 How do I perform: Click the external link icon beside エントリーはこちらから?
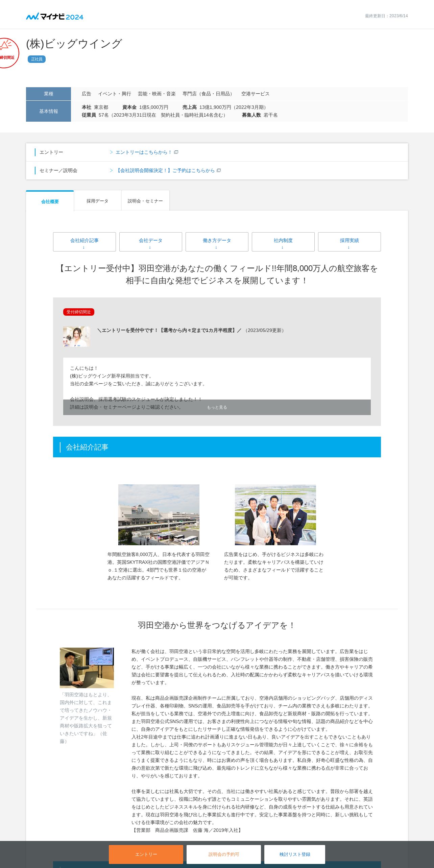(176, 152)
